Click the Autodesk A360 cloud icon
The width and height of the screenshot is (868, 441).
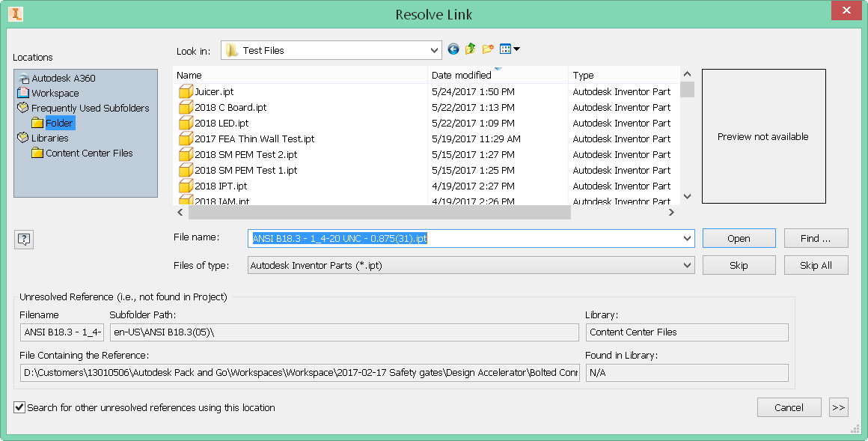click(x=23, y=78)
